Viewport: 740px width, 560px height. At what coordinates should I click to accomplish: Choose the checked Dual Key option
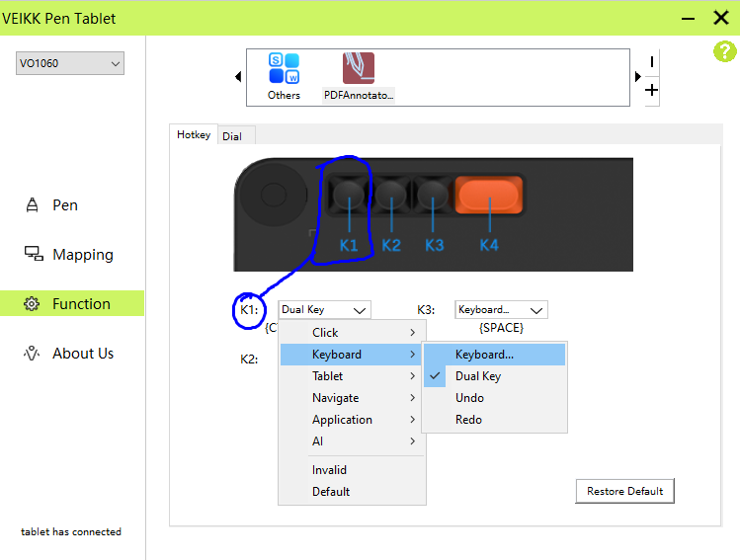(494, 376)
